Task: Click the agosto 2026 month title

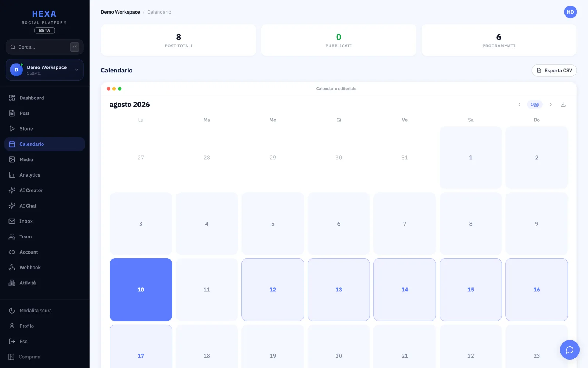Action: pos(130,105)
